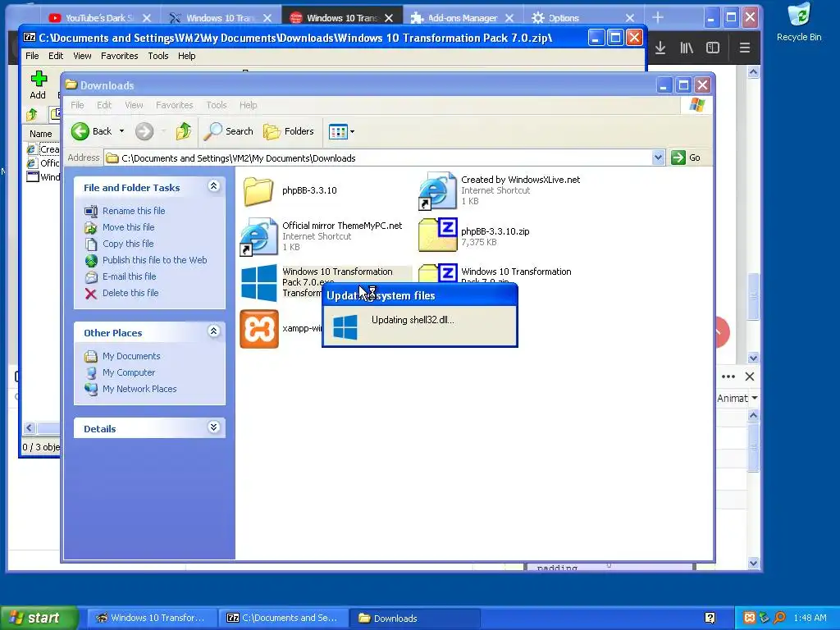This screenshot has height=630, width=840.
Task: Switch to Options browser tab
Action: (x=582, y=18)
